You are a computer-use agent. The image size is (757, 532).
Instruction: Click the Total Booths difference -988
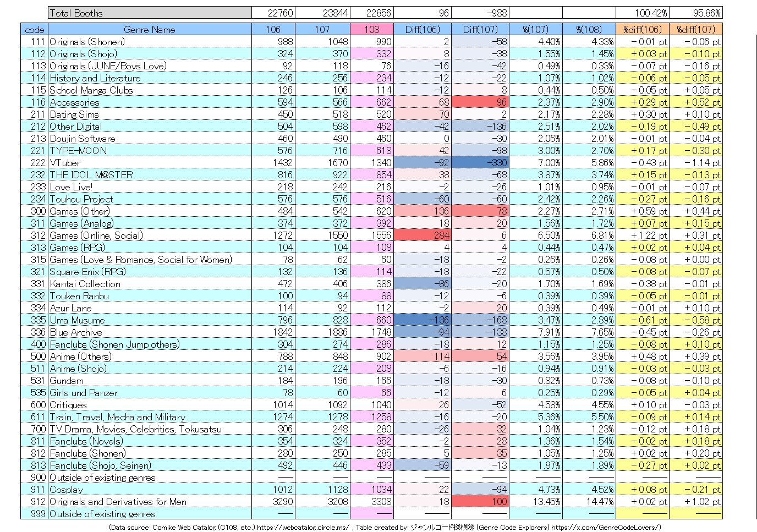click(480, 13)
